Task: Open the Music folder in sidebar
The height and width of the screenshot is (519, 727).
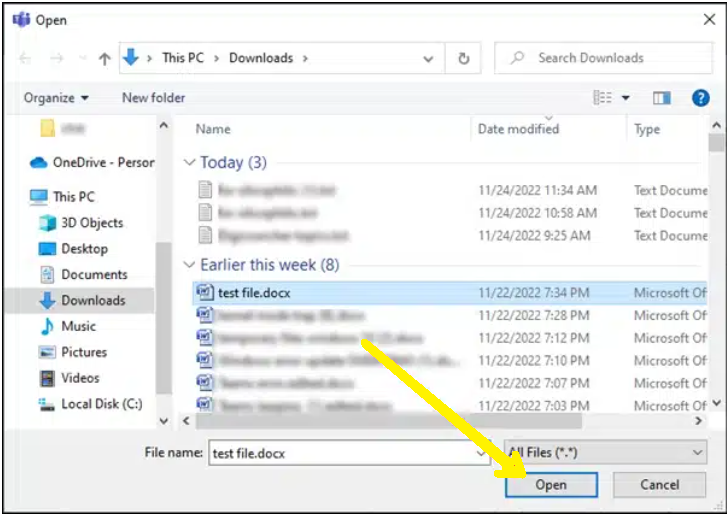Action: click(x=78, y=326)
